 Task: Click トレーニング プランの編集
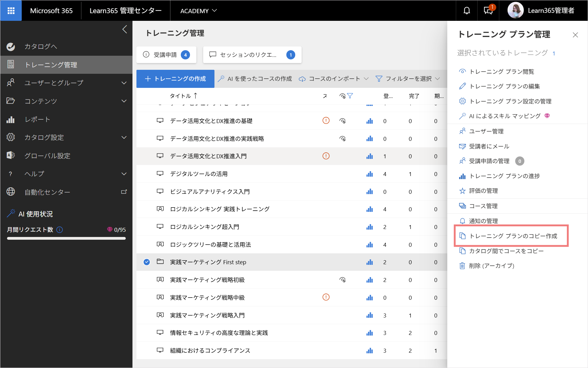tap(499, 86)
